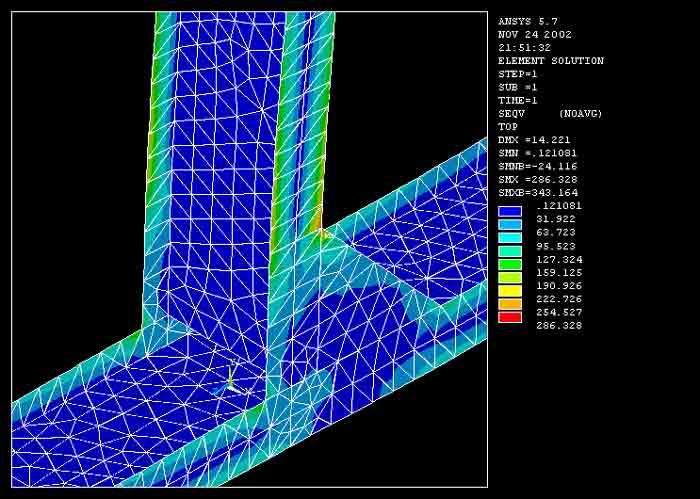The width and height of the screenshot is (700, 499).
Task: Click the legend value '190.926'
Action: pos(559,286)
